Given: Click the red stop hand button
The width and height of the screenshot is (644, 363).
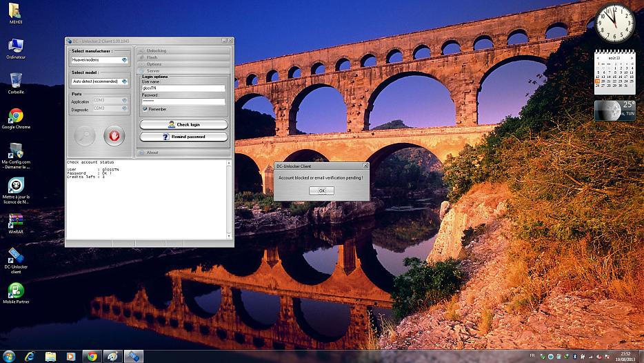Looking at the screenshot, I should coord(114,135).
